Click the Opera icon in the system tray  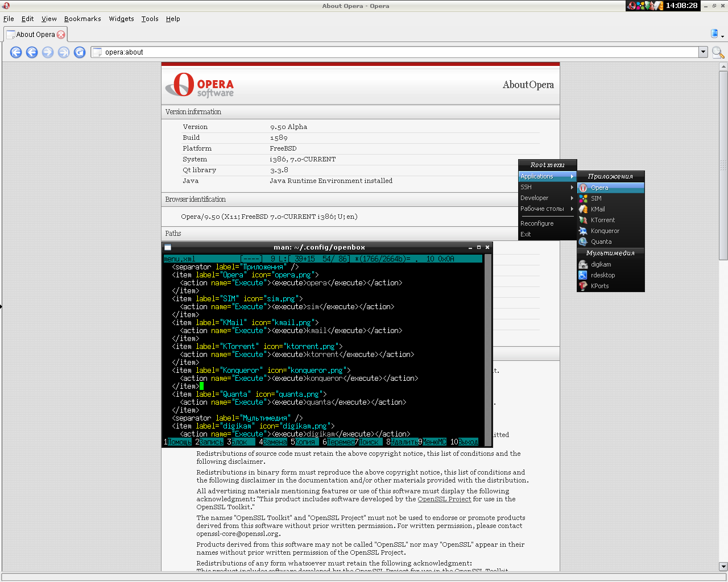[x=631, y=6]
